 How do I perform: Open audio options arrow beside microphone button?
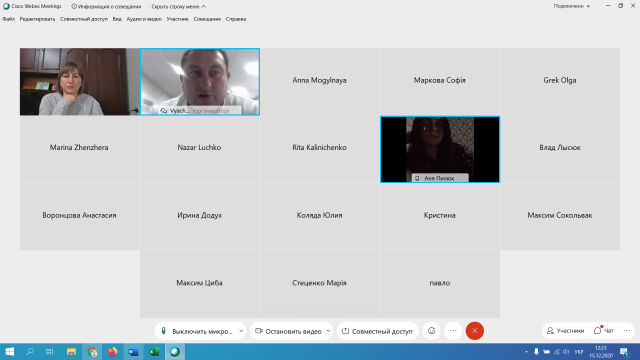[241, 331]
